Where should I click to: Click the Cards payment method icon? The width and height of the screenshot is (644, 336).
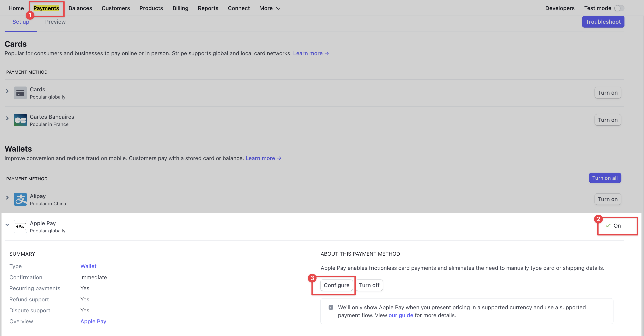tap(20, 93)
